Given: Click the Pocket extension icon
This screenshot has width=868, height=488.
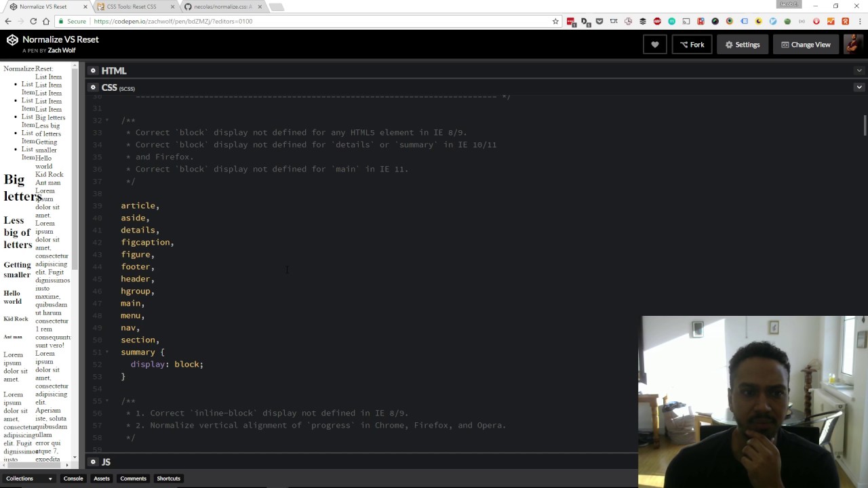Looking at the screenshot, I should (x=599, y=22).
